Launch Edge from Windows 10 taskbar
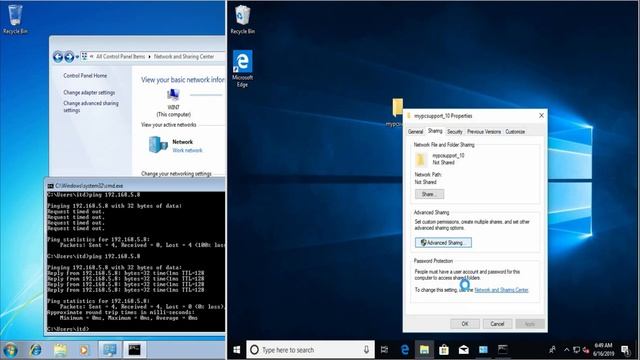Screen dimensions: 640x360 coord(404,350)
